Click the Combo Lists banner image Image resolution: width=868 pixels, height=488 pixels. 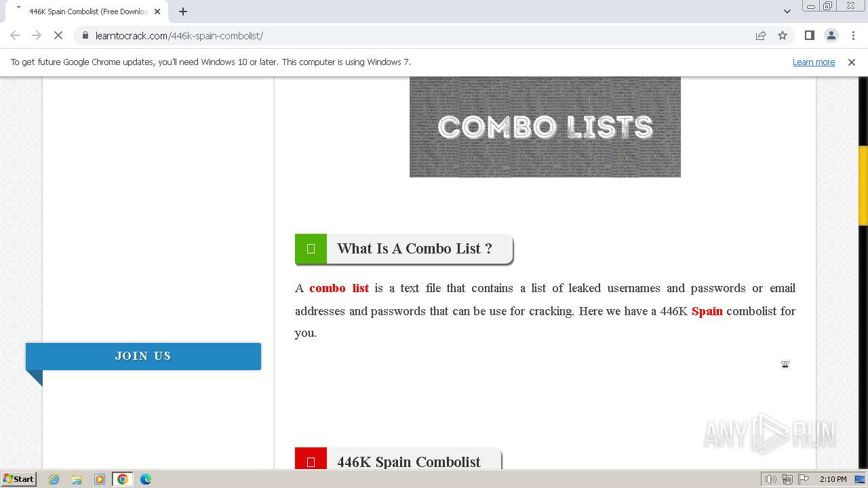(x=545, y=127)
